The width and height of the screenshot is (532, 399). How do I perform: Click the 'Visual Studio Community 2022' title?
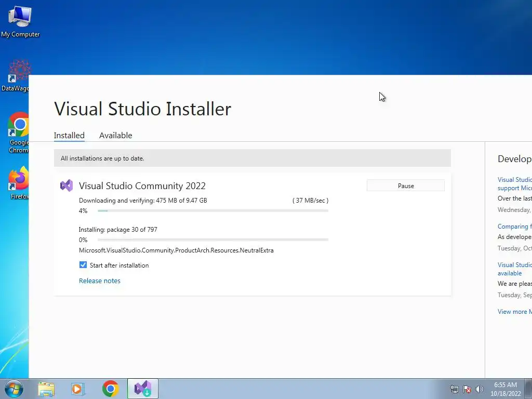click(142, 185)
